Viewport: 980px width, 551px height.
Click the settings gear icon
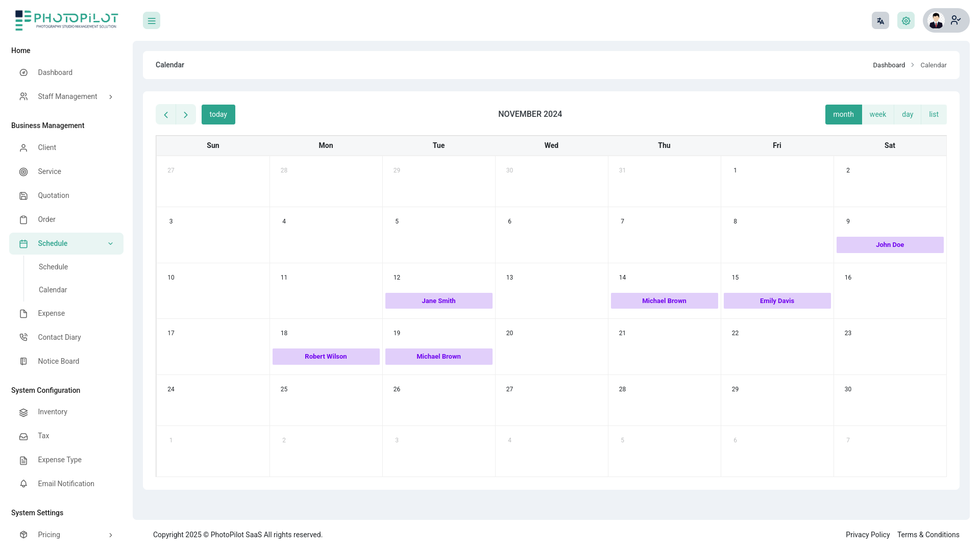906,20
